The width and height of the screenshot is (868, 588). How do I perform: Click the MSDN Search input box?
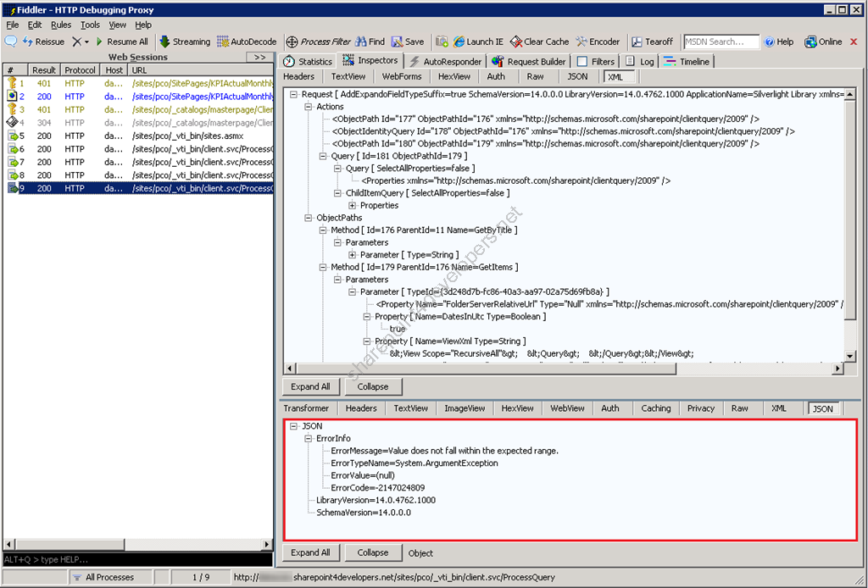[721, 42]
